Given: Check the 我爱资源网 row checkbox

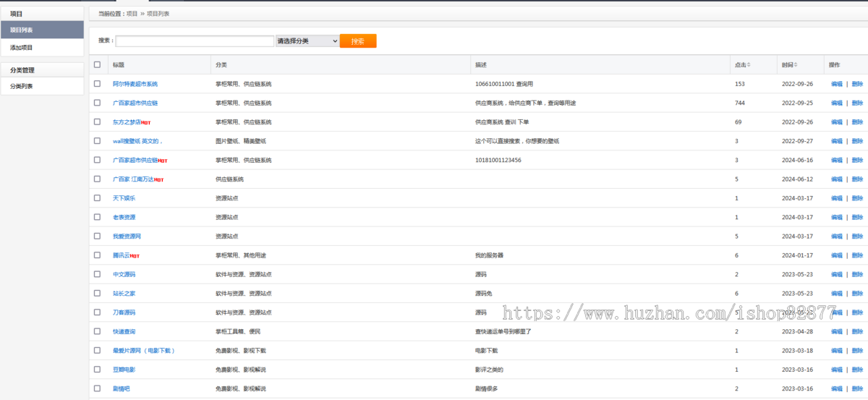Looking at the screenshot, I should [x=98, y=236].
